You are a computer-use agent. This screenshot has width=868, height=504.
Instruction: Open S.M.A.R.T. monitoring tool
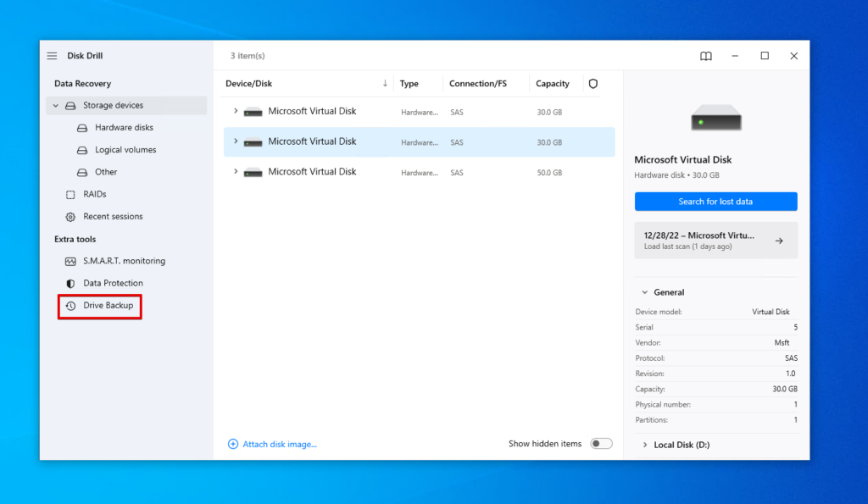coord(124,261)
